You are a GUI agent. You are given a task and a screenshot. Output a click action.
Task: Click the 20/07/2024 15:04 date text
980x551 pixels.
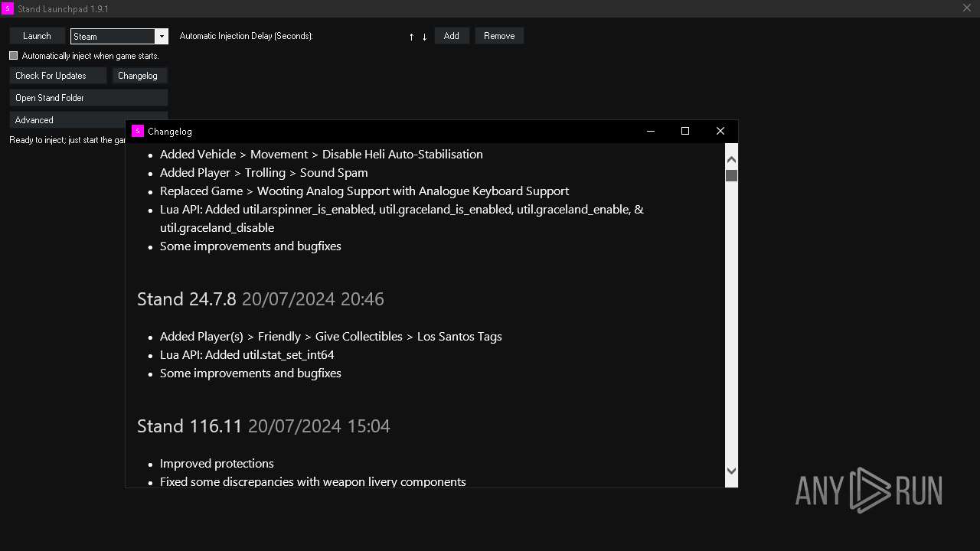point(319,426)
